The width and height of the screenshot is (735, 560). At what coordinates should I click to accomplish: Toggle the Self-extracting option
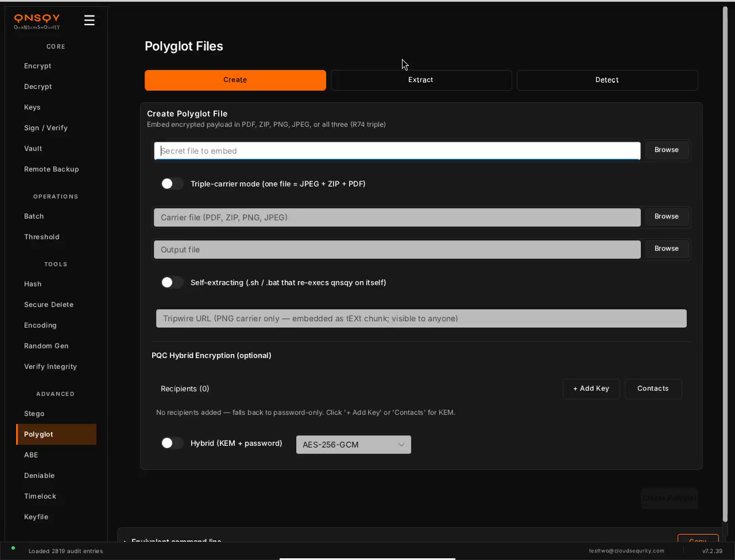pyautogui.click(x=172, y=282)
